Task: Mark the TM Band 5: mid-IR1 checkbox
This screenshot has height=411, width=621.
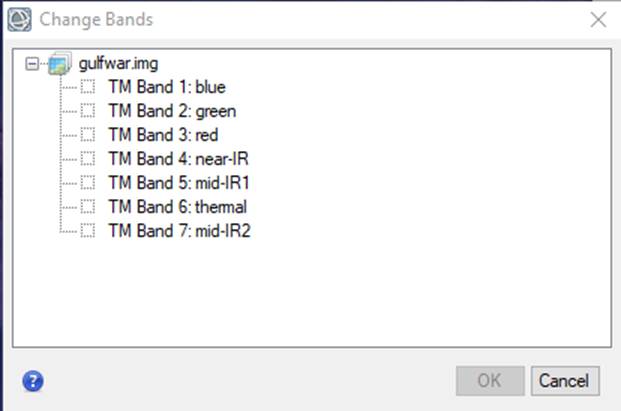Action: coord(88,183)
